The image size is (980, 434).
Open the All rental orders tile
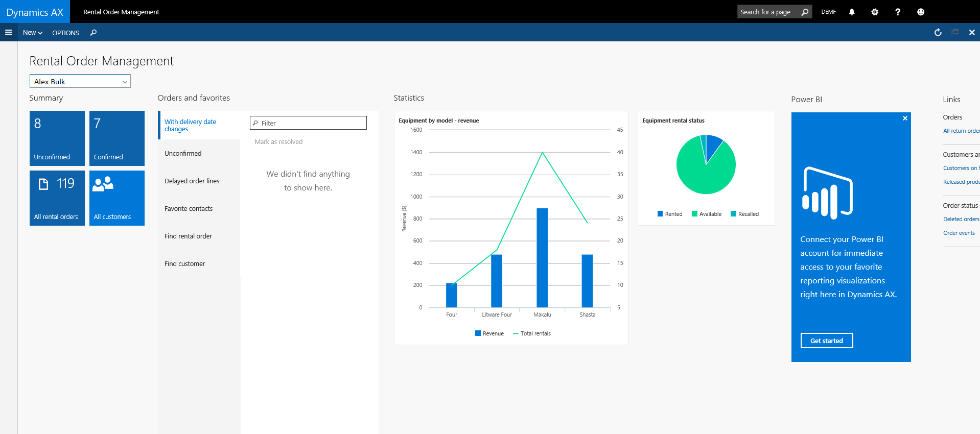coord(57,198)
